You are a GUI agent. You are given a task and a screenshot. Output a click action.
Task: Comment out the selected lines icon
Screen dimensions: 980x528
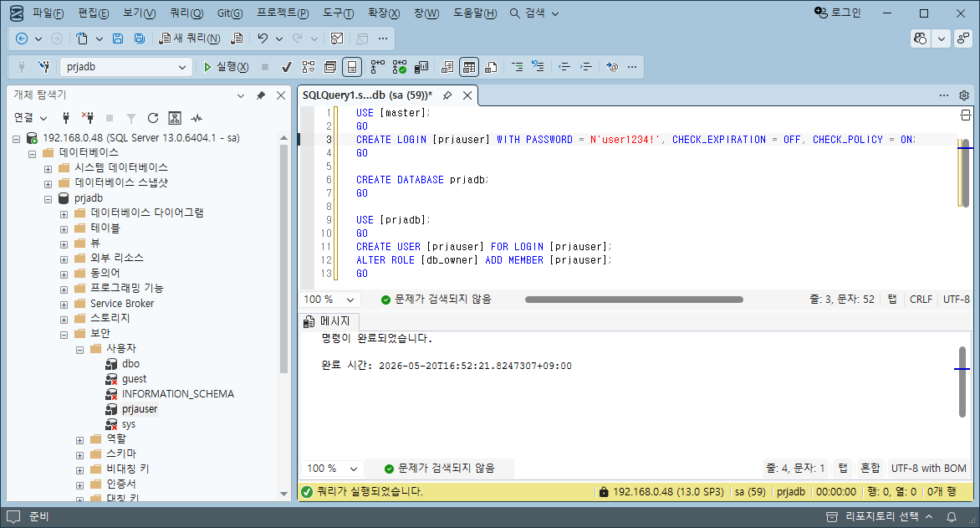coord(517,67)
